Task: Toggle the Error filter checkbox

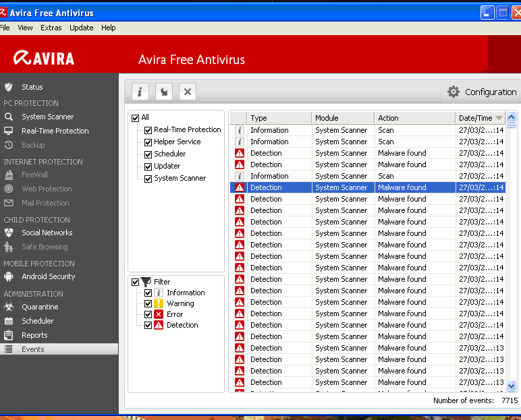Action: 148,314
